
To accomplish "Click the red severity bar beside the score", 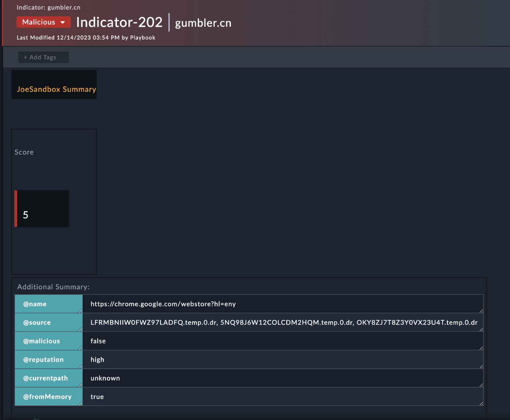I will point(16,209).
